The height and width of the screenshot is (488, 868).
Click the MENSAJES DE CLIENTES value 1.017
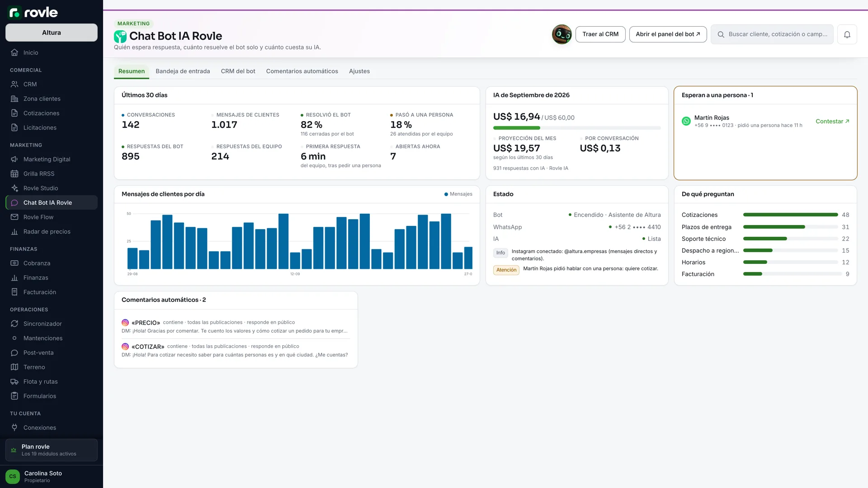[224, 125]
